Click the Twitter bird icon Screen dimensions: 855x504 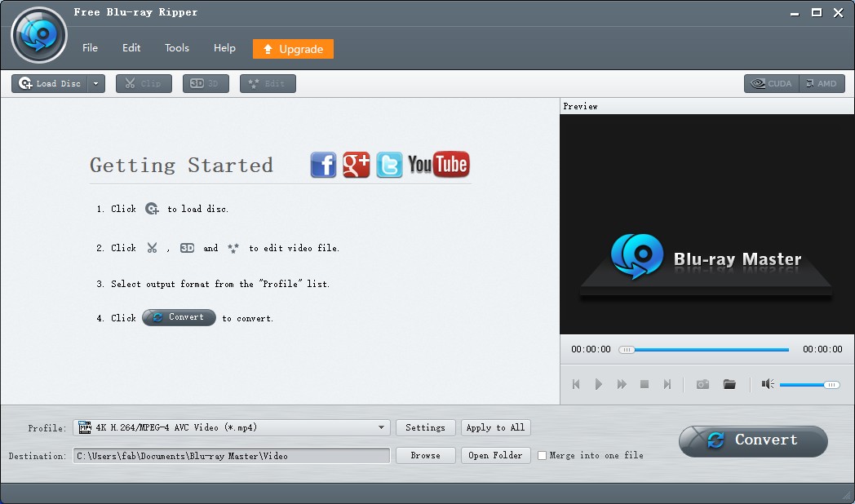point(389,165)
